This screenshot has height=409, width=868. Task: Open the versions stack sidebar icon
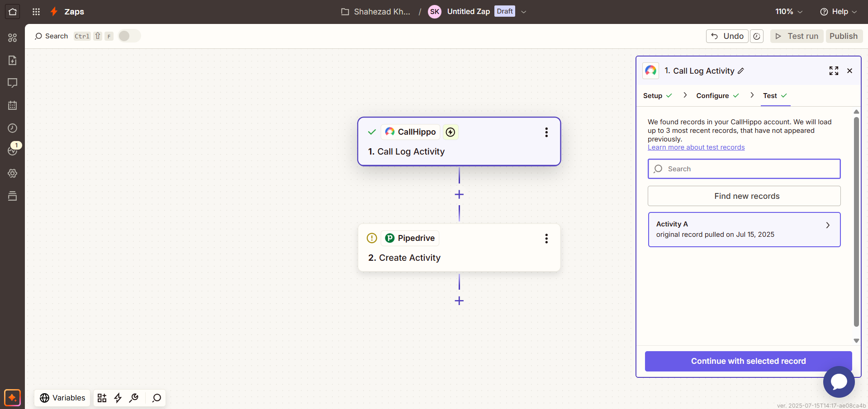point(12,196)
